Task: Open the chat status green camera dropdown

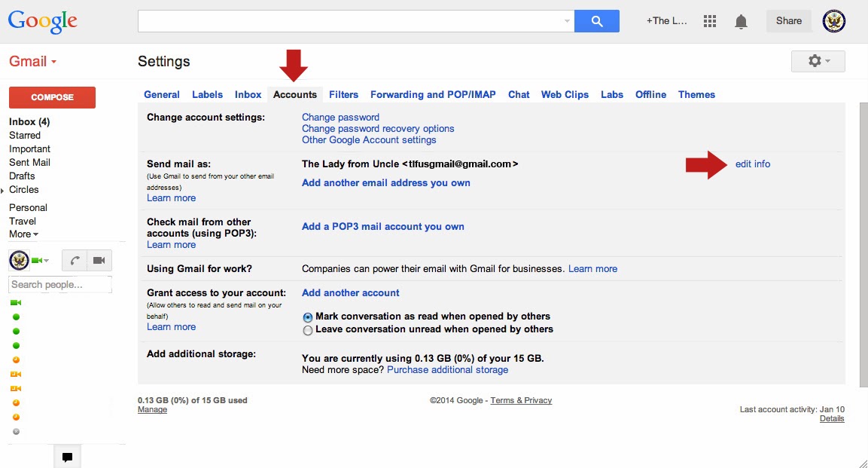Action: point(41,260)
